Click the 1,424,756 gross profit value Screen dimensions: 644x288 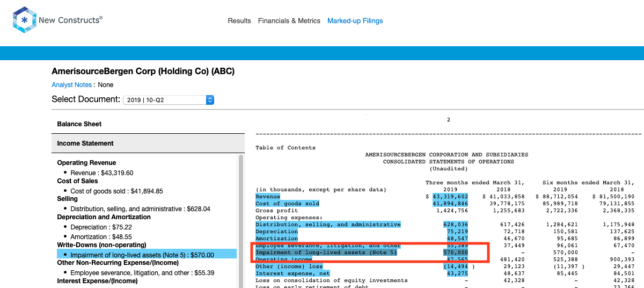pos(452,211)
